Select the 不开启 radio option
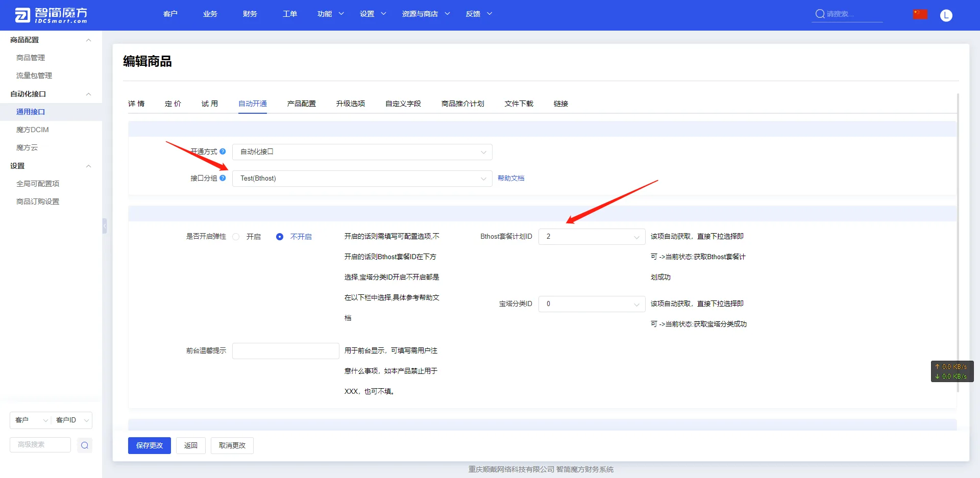The image size is (980, 478). 280,237
